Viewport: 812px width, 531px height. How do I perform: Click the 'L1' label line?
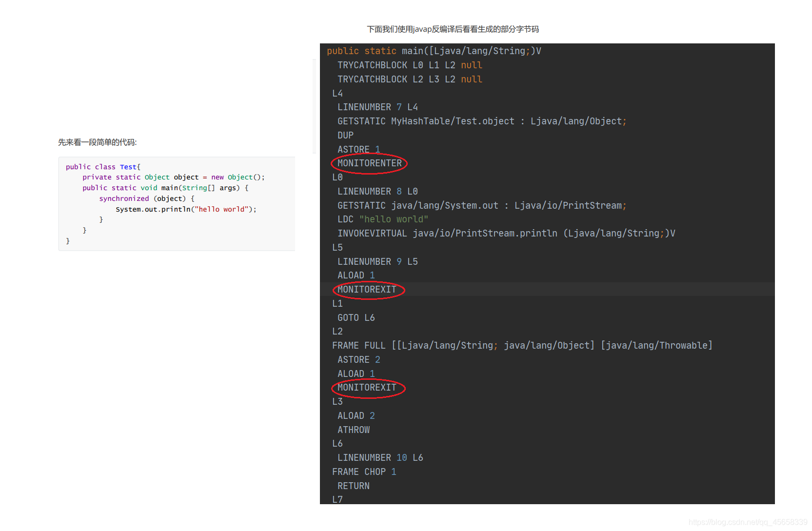click(x=337, y=304)
